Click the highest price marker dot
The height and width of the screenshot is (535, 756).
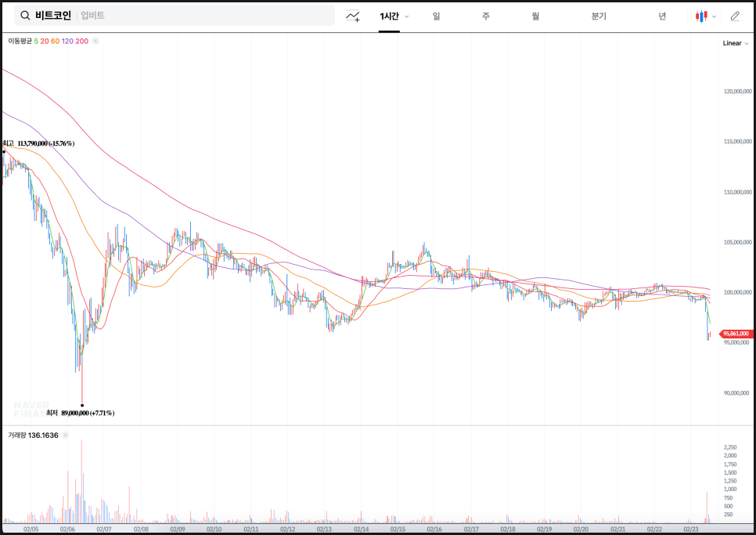pyautogui.click(x=3, y=151)
